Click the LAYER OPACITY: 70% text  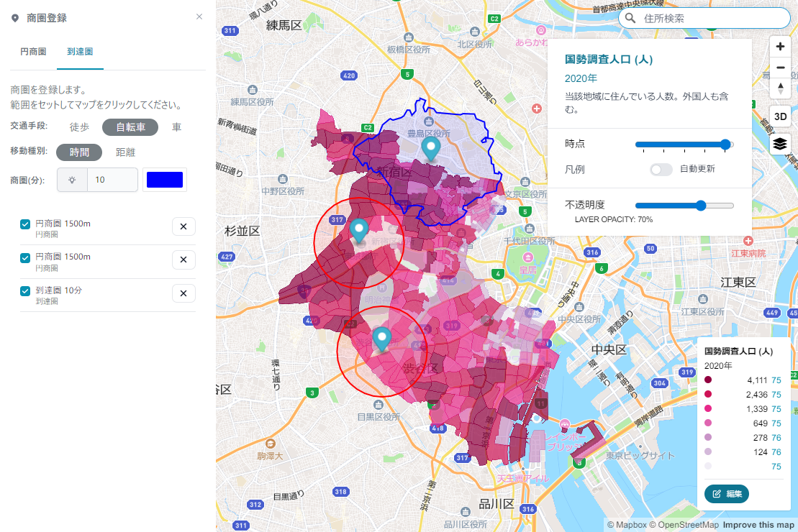[x=613, y=220]
